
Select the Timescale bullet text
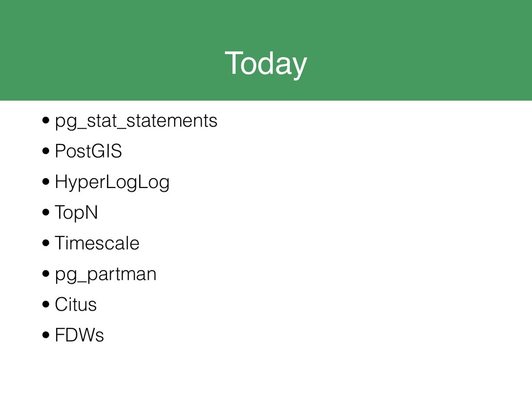pyautogui.click(x=97, y=243)
